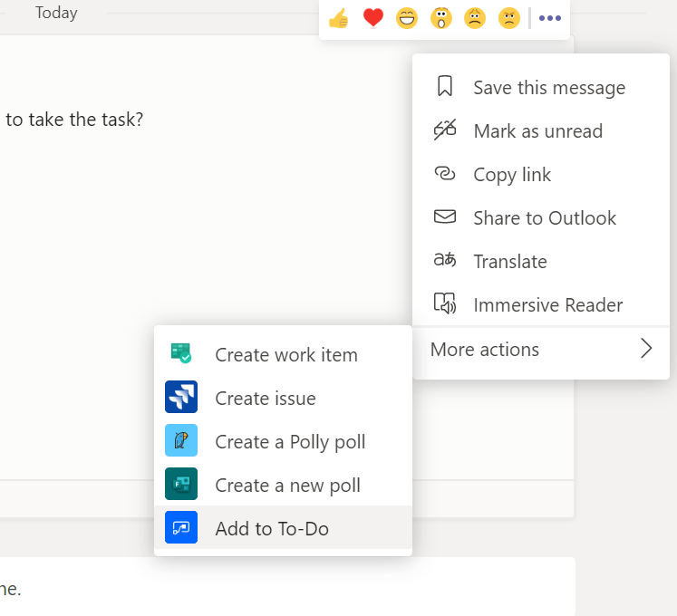This screenshot has height=616, width=677.
Task: Click the three-dot more options icon
Action: tap(550, 18)
